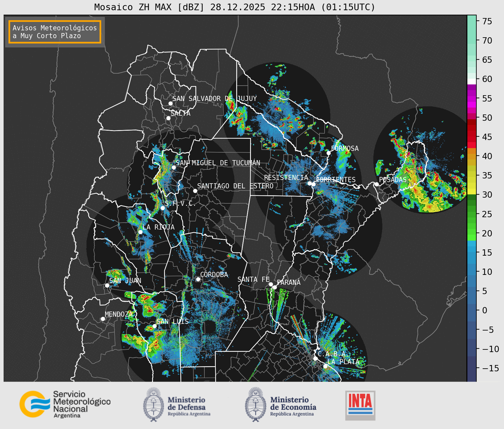Click the MENDOZA city label
The height and width of the screenshot is (429, 504).
click(119, 314)
